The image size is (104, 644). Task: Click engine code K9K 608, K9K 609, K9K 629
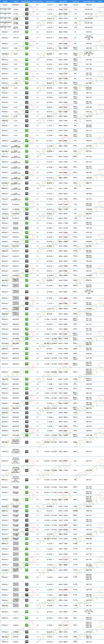(89, 38)
